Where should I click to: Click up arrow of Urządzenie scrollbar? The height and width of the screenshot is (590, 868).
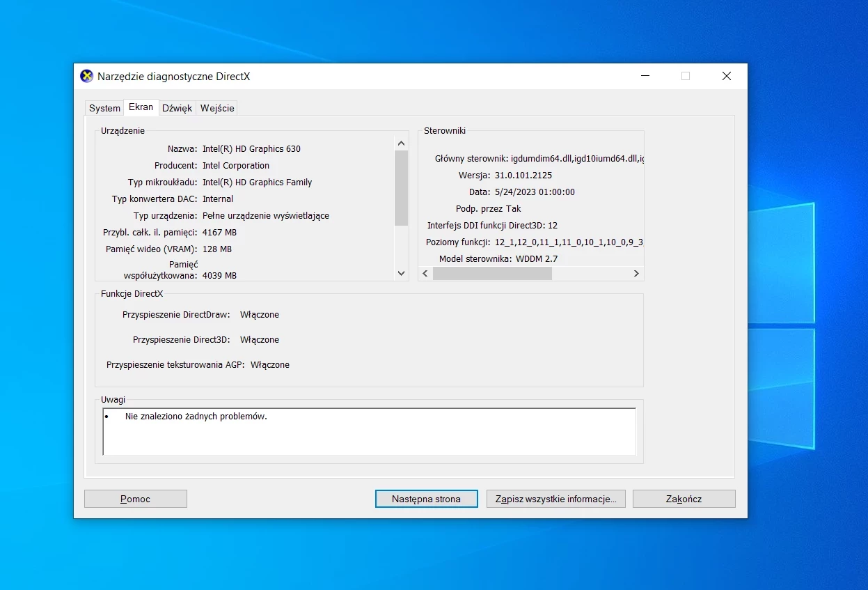pos(401,143)
